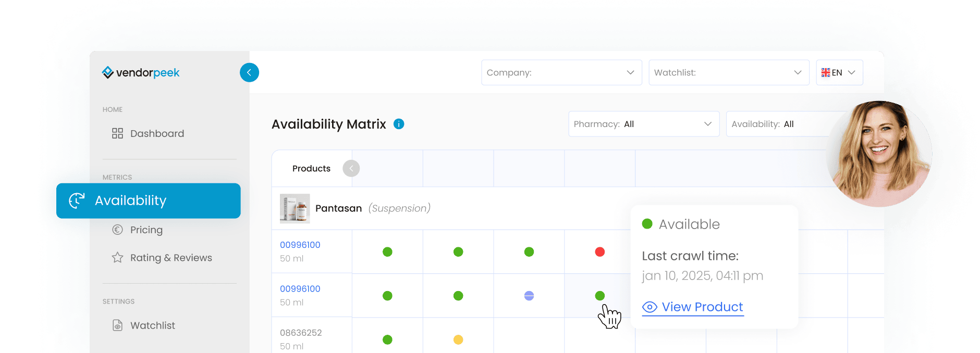Click the grey arrow beside Products

(x=351, y=168)
